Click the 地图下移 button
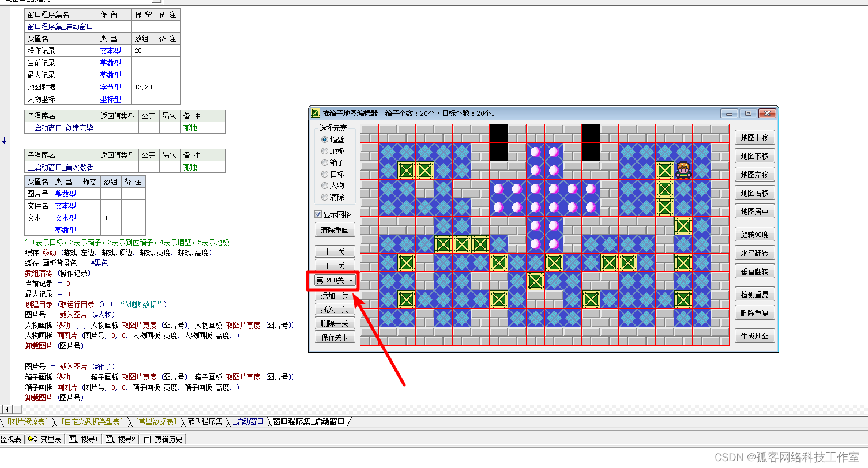Screen dimensions: 868x468 coord(755,156)
